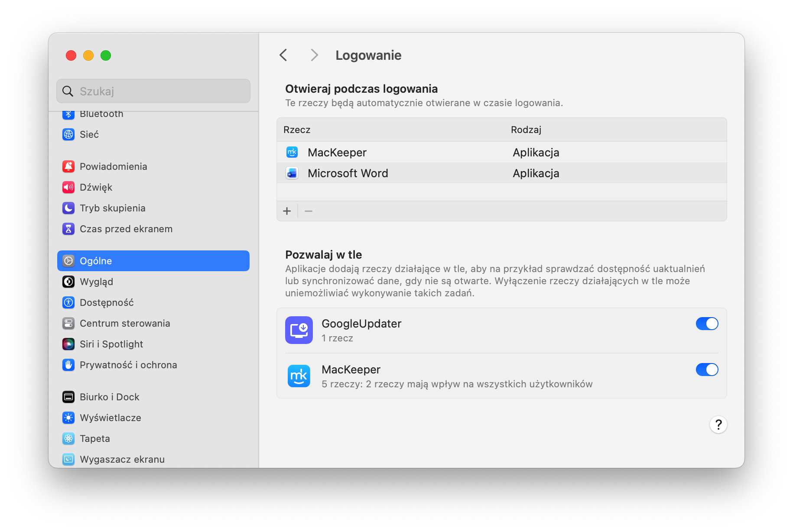Open Sieć network settings icon

click(x=68, y=134)
